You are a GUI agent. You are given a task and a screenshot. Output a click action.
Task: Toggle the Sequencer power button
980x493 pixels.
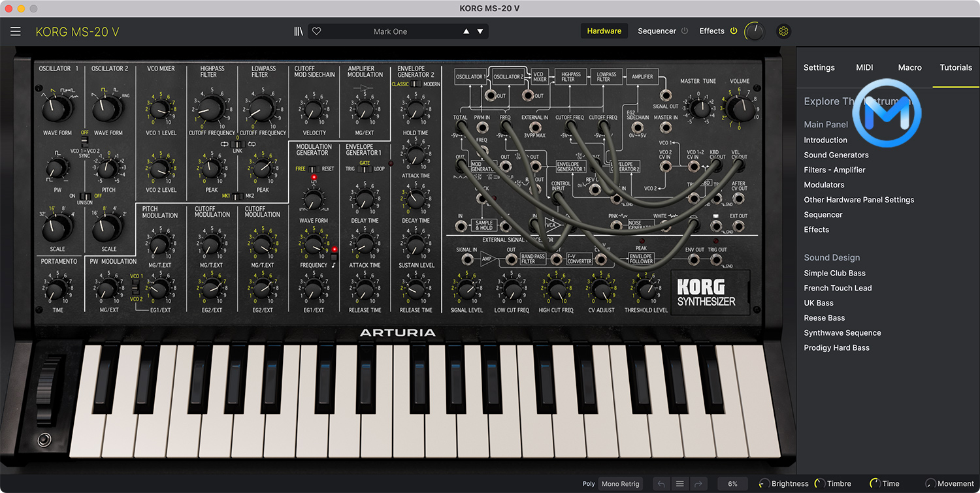coord(685,31)
